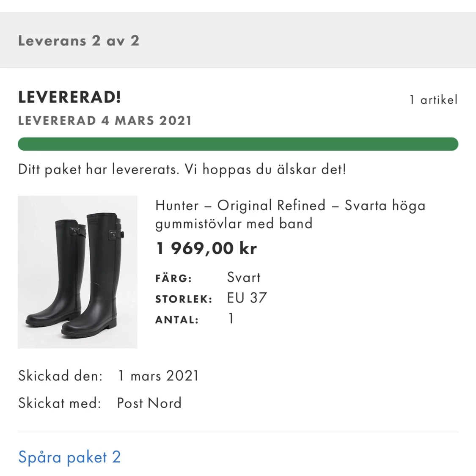The height and width of the screenshot is (476, 476).
Task: Click the 1 969,00 kr price
Action: (x=206, y=248)
